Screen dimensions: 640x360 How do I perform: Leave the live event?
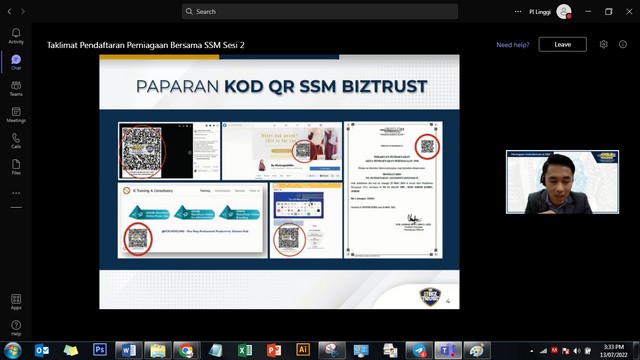click(x=562, y=44)
